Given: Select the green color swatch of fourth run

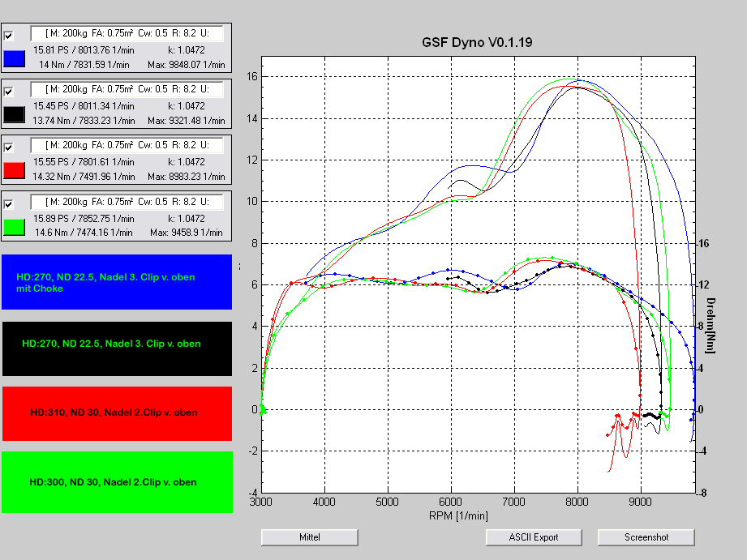Looking at the screenshot, I should coord(14,226).
